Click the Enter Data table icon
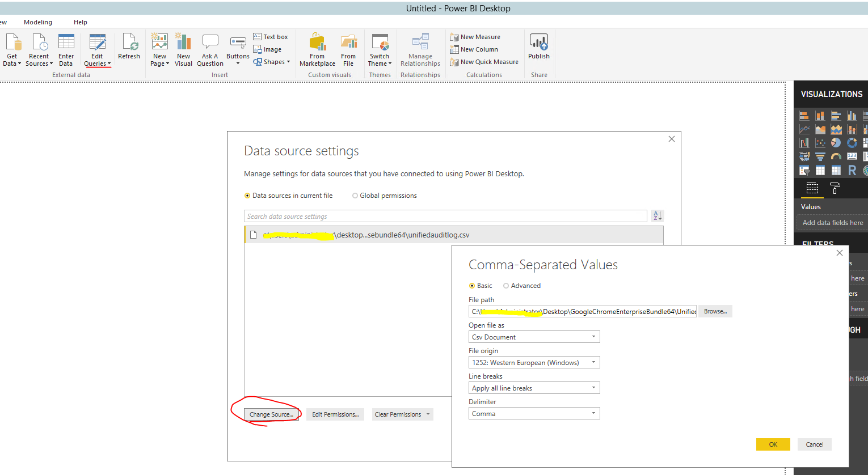 (66, 42)
